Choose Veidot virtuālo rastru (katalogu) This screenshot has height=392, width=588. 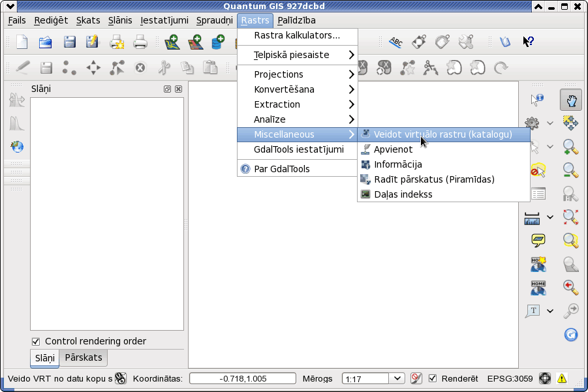point(444,134)
